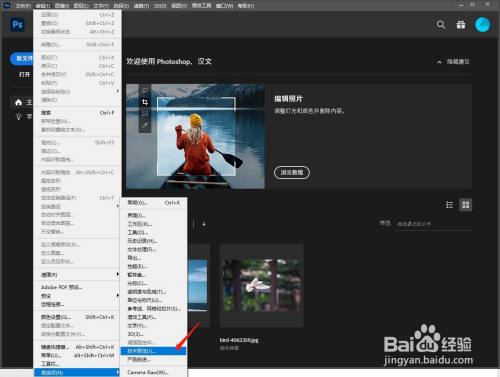The image size is (500, 377).
Task: Choose Keyboard Shortcuts with Alt+Shift+Ctrl+K
Action: tap(77, 347)
